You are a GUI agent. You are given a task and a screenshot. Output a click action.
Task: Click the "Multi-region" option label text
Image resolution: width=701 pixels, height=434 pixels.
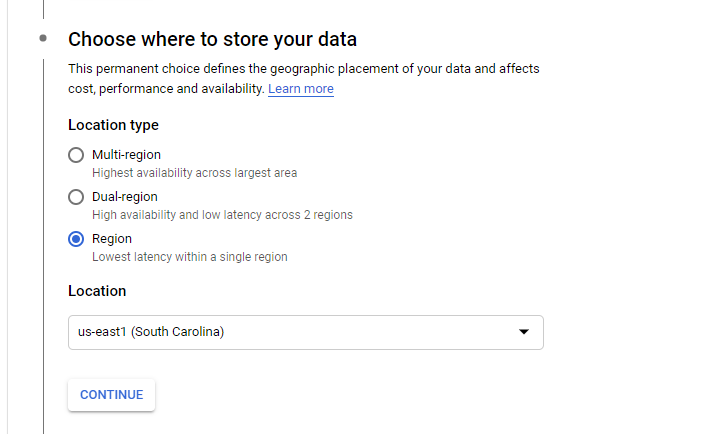[126, 155]
